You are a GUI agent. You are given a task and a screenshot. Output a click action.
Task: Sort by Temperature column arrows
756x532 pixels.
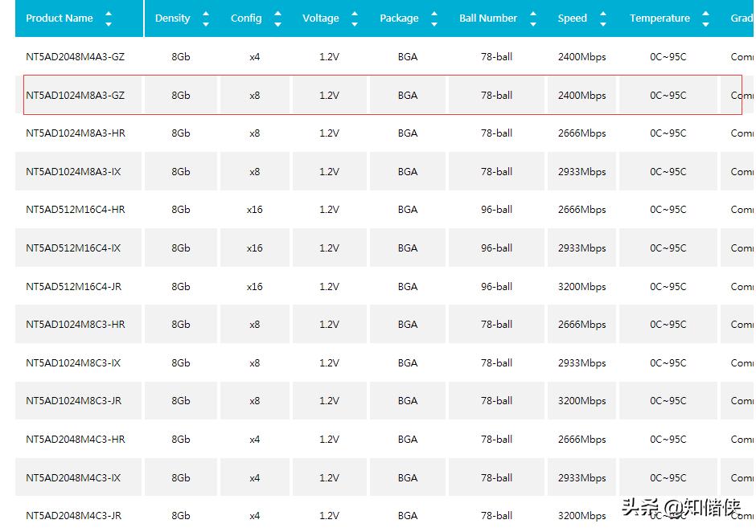tap(705, 18)
